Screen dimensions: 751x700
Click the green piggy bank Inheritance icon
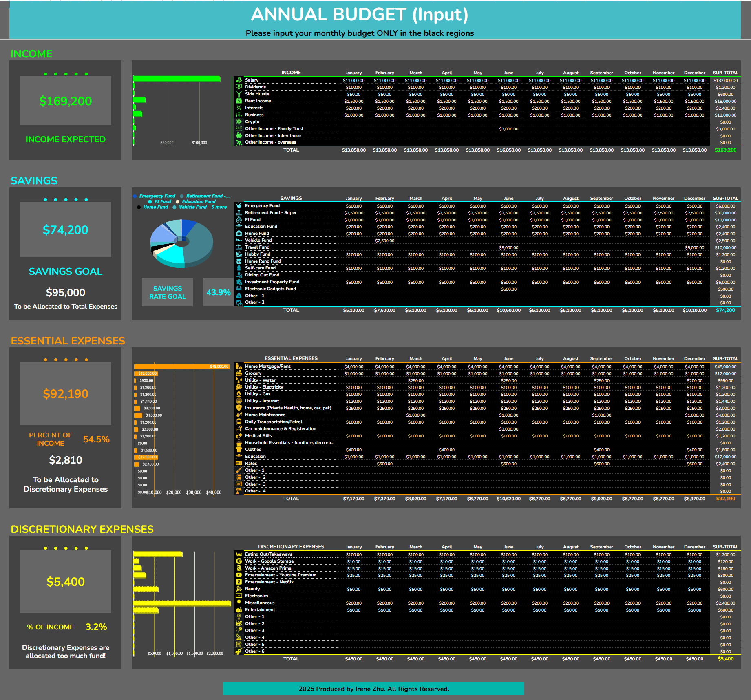[x=239, y=135]
